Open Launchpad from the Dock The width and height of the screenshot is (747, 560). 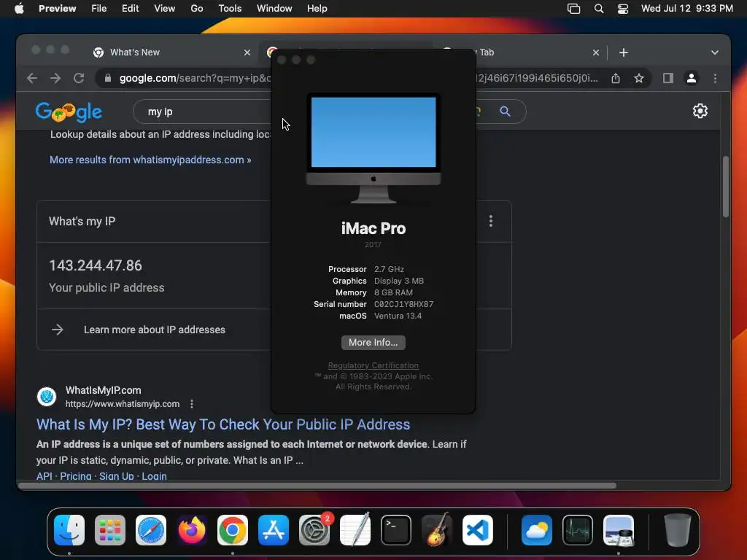pyautogui.click(x=110, y=530)
